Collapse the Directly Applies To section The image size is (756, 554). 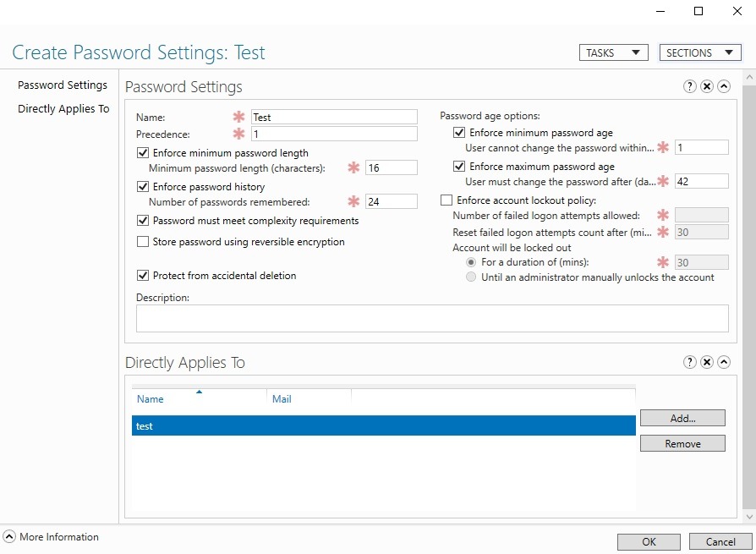point(724,362)
